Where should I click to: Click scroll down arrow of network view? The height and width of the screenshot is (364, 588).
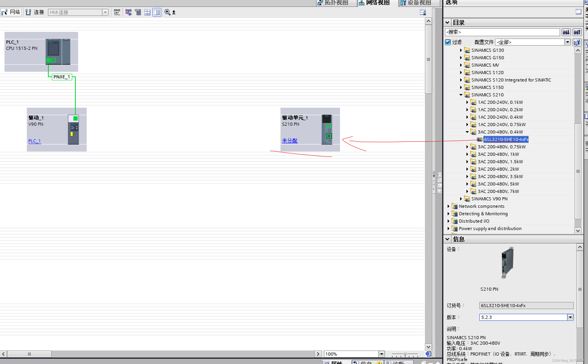pyautogui.click(x=428, y=347)
